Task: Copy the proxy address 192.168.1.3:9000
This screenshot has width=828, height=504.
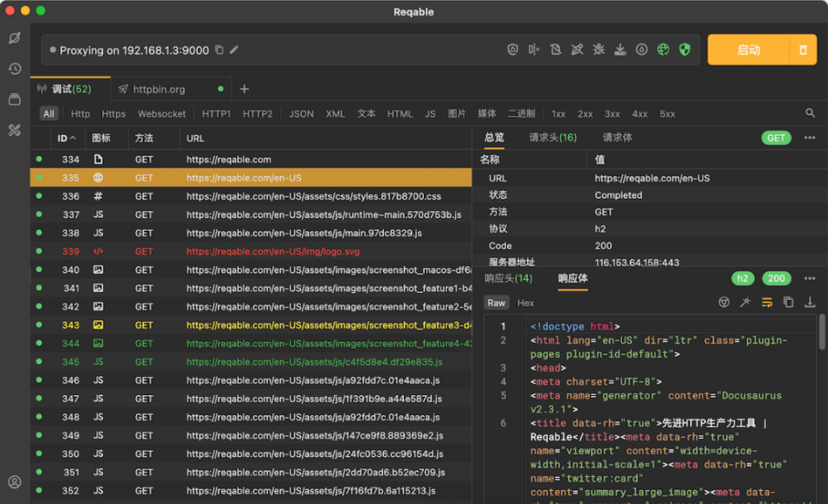Action: 219,49
